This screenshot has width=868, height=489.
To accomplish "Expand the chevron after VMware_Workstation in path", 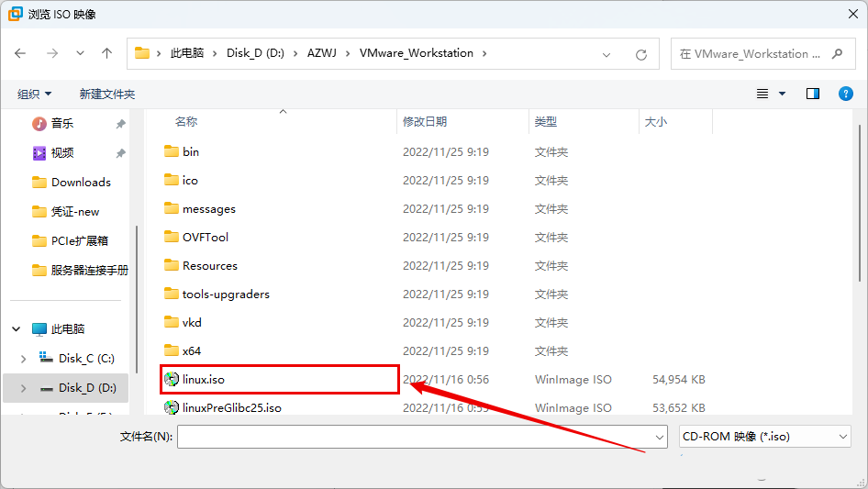I will click(x=484, y=53).
